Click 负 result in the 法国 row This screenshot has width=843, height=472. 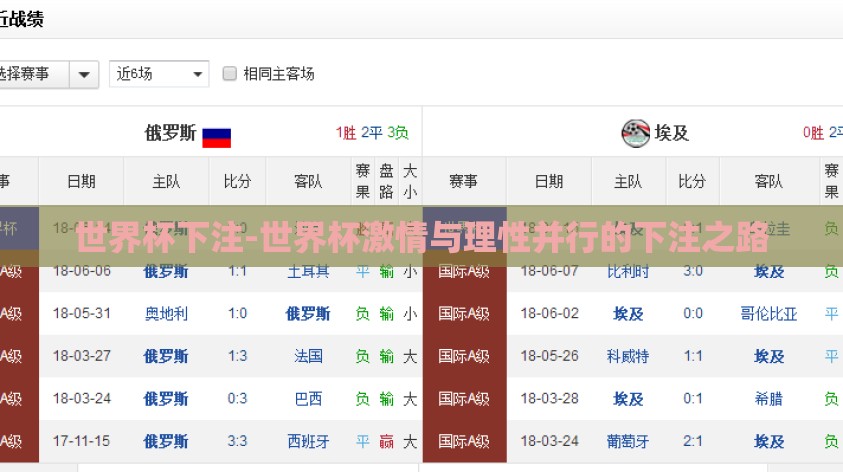pyautogui.click(x=362, y=356)
